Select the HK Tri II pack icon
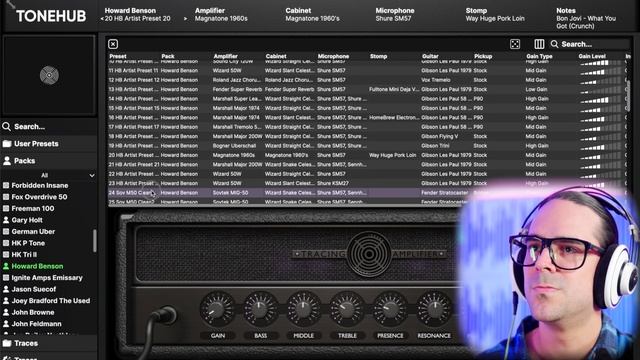 pos(6,254)
